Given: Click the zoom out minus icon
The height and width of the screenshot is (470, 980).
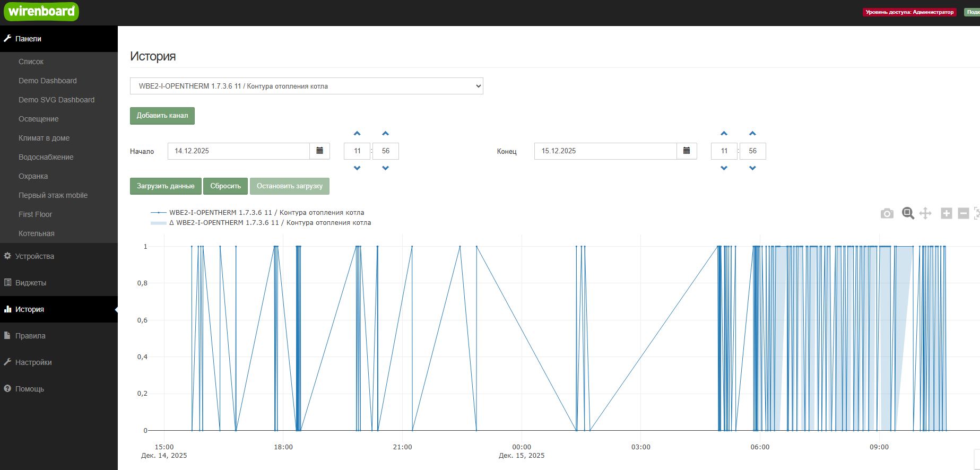Looking at the screenshot, I should tap(964, 213).
